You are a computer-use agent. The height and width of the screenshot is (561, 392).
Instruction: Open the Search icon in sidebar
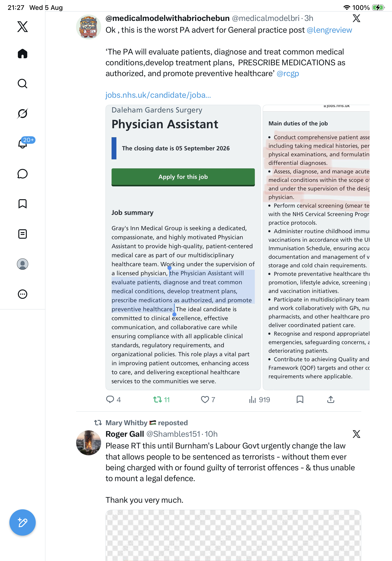click(x=23, y=84)
